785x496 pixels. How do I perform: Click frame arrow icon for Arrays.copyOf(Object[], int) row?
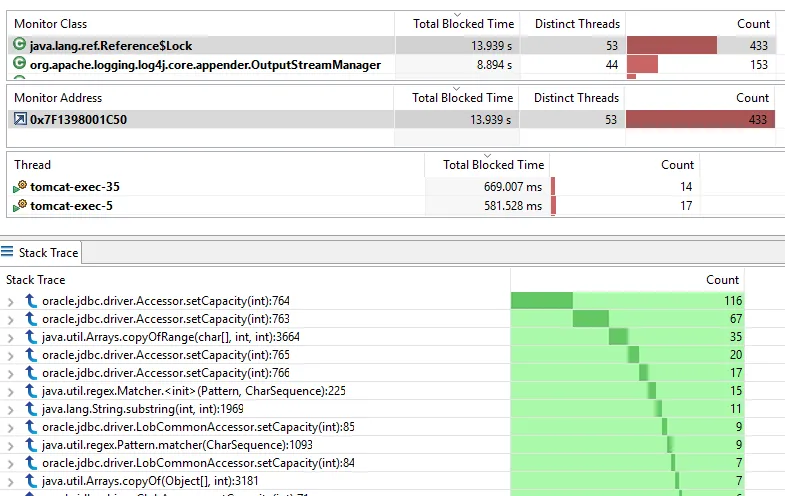pyautogui.click(x=31, y=481)
